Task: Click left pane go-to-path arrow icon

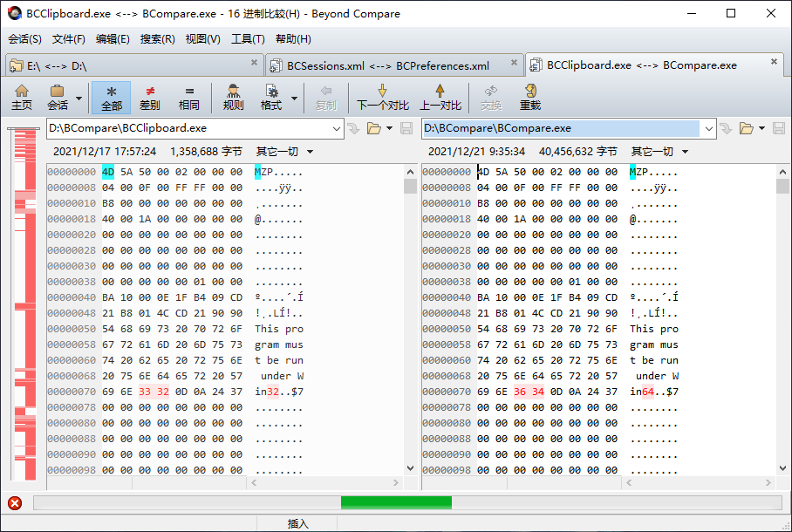Action: pyautogui.click(x=353, y=128)
